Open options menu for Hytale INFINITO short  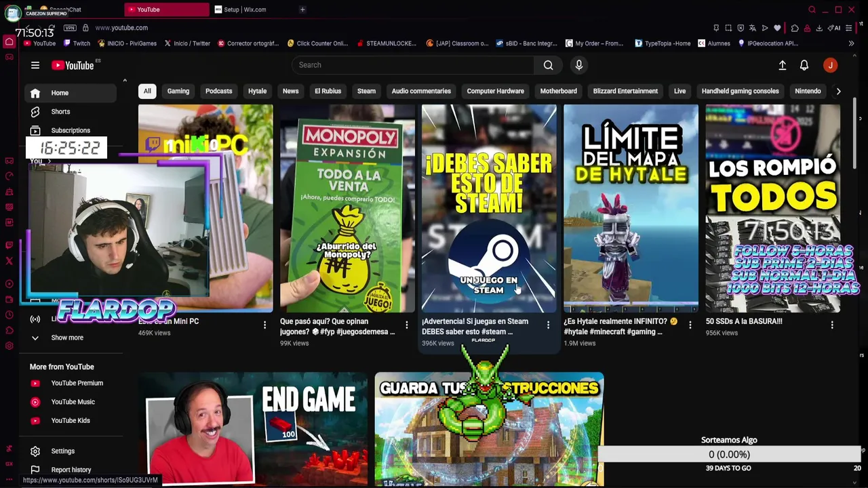(690, 325)
